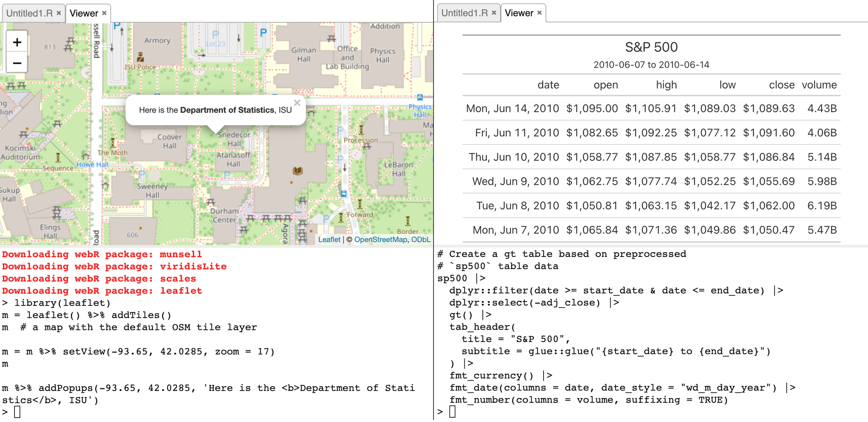Zoom in on the map using the plus control
This screenshot has width=868, height=422.
click(17, 42)
